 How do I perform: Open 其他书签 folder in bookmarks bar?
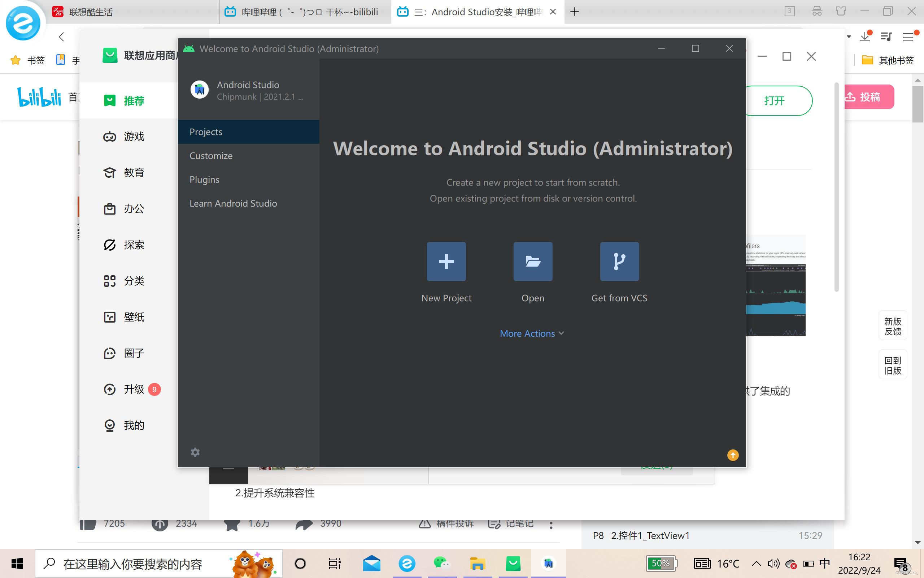[888, 60]
